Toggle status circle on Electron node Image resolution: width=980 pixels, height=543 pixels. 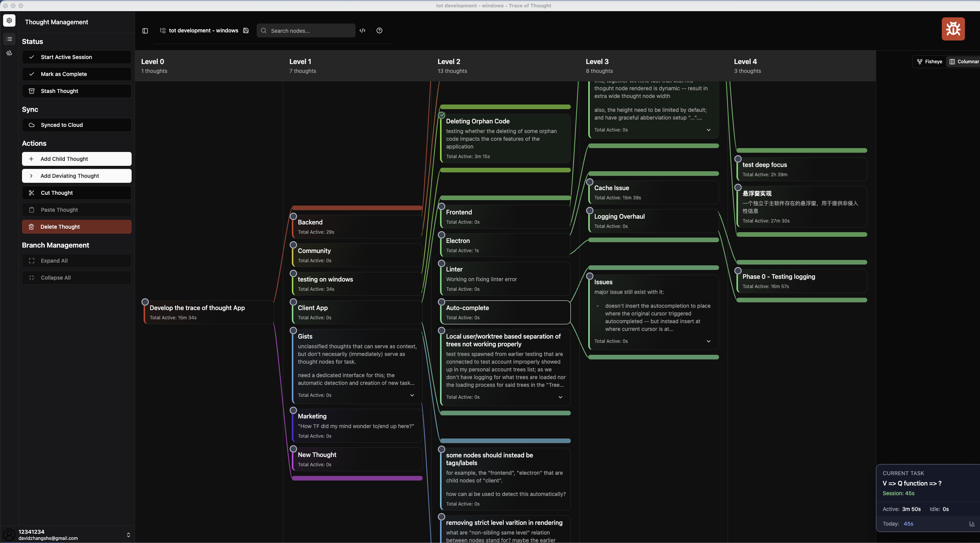pyautogui.click(x=442, y=235)
